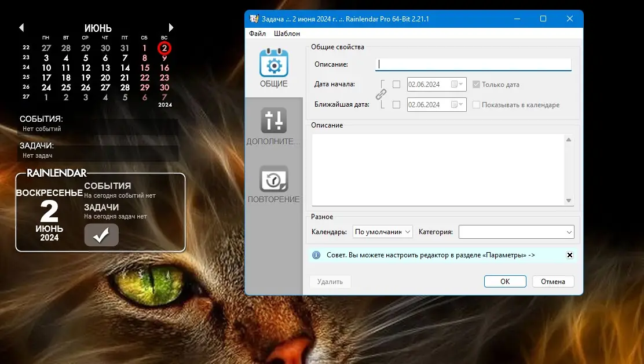The height and width of the screenshot is (364, 644).
Task: Click the Нет задач entry
Action: coord(38,155)
